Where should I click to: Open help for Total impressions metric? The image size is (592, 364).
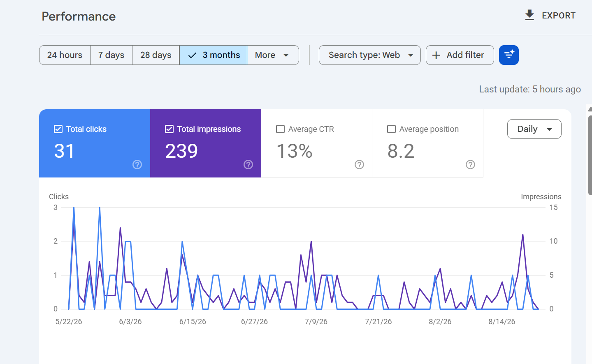point(248,164)
